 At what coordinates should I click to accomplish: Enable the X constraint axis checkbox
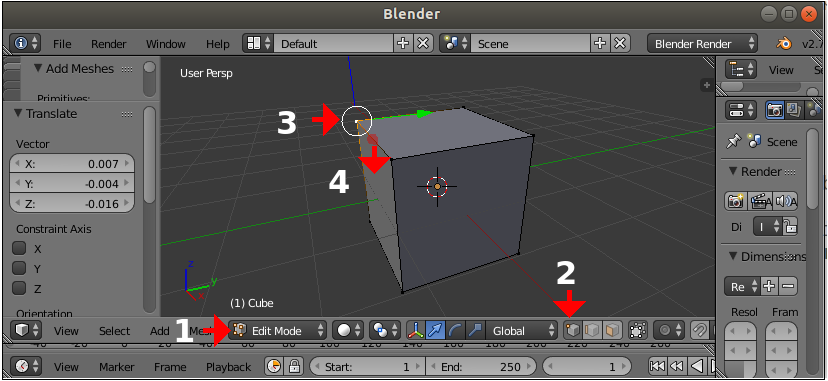pyautogui.click(x=20, y=249)
